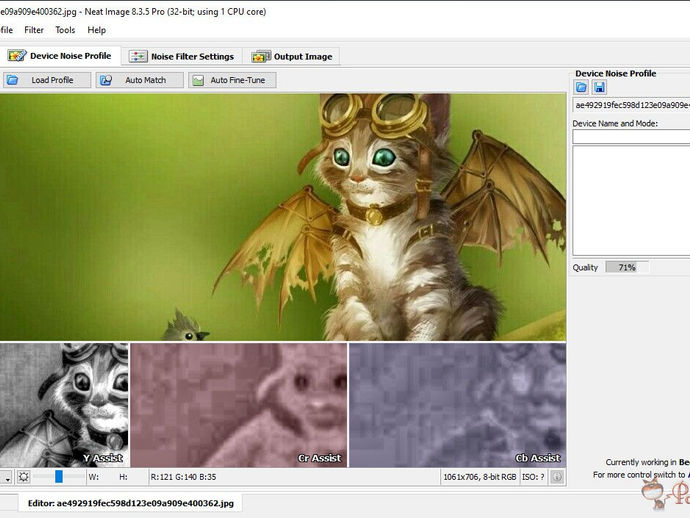Switch to Noise Filter Settings tab
The height and width of the screenshot is (518, 690).
pyautogui.click(x=182, y=56)
